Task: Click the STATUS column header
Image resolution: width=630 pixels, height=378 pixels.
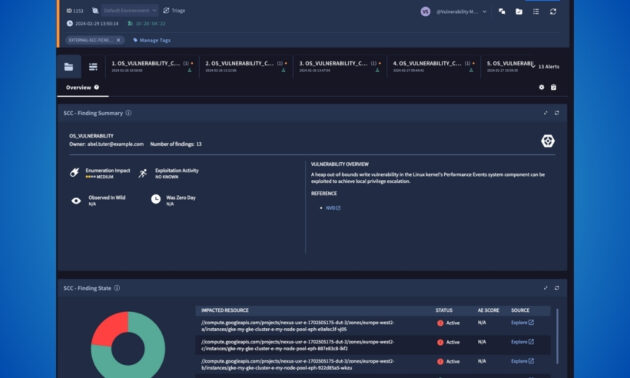Action: coord(444,311)
